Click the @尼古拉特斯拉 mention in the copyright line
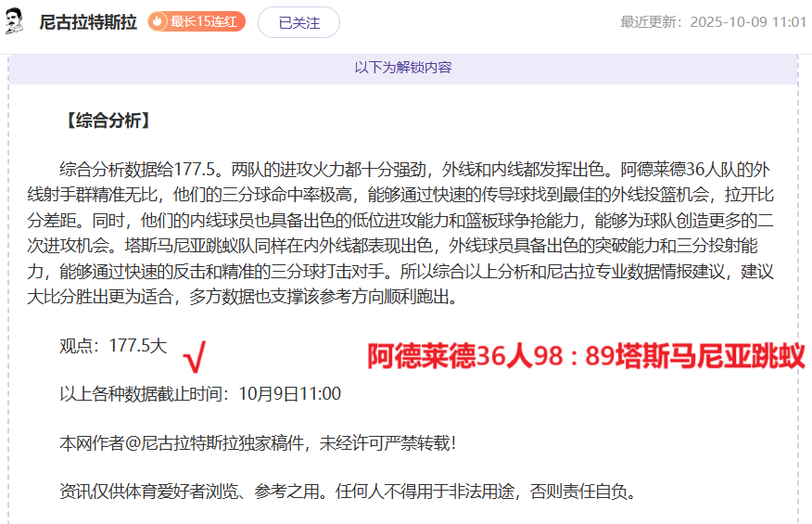This screenshot has height=524, width=812. pyautogui.click(x=188, y=443)
